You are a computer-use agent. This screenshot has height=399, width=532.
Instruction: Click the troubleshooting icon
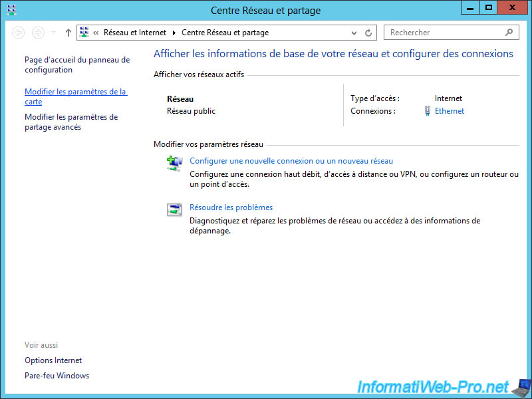tap(174, 209)
